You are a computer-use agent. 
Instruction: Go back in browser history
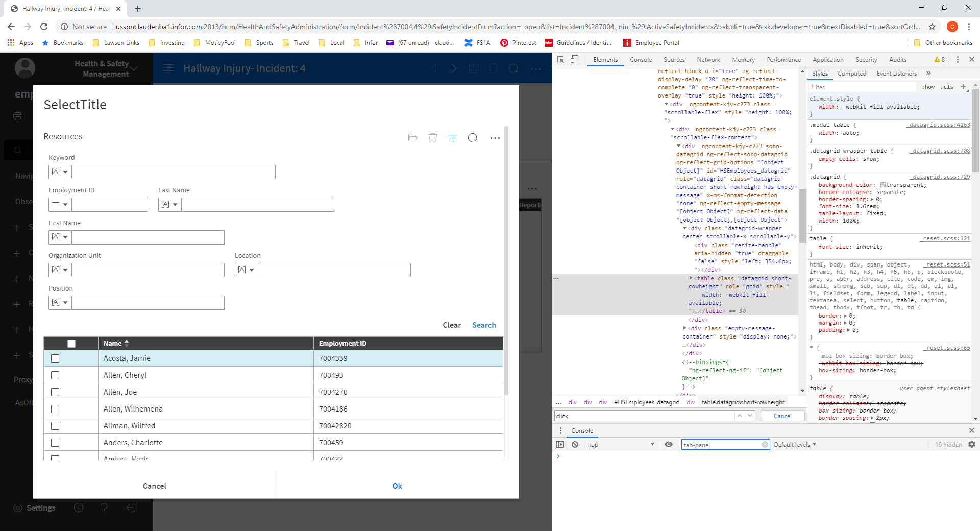click(x=11, y=27)
